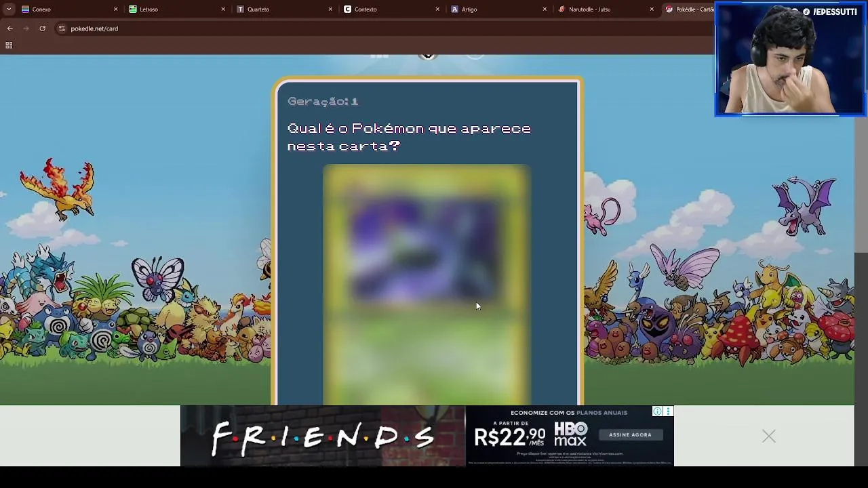This screenshot has width=868, height=488.
Task: View site information icon in address bar
Action: [x=62, y=28]
